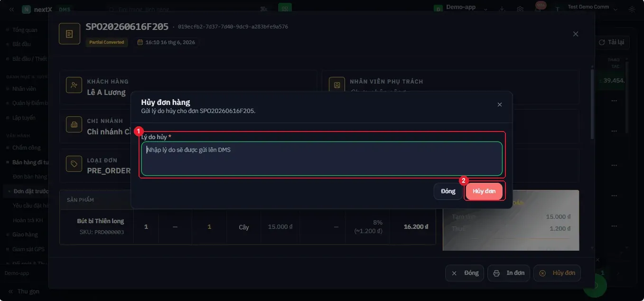The height and width of the screenshot is (301, 644).
Task: Go to Đơn bán hàng in the sidebar
Action: coord(30,177)
